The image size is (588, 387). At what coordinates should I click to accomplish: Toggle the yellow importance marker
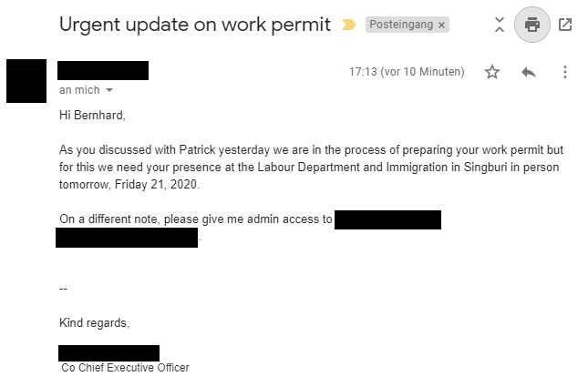348,25
